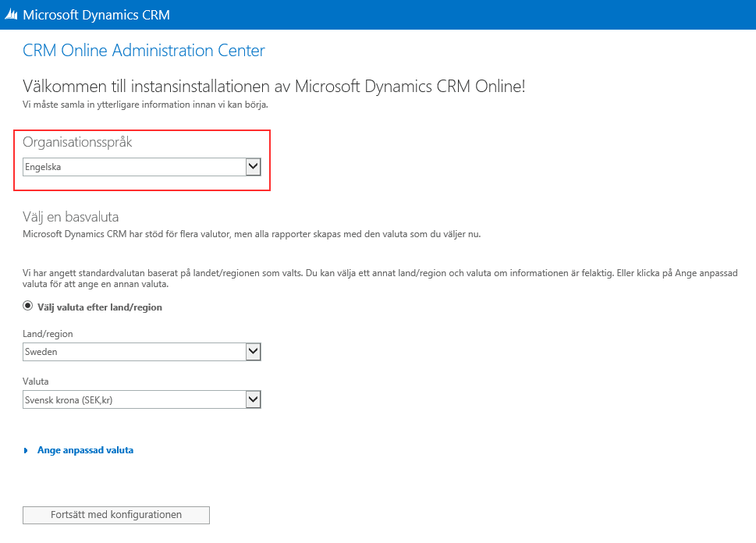
Task: Click the Valuta field label
Action: point(36,382)
